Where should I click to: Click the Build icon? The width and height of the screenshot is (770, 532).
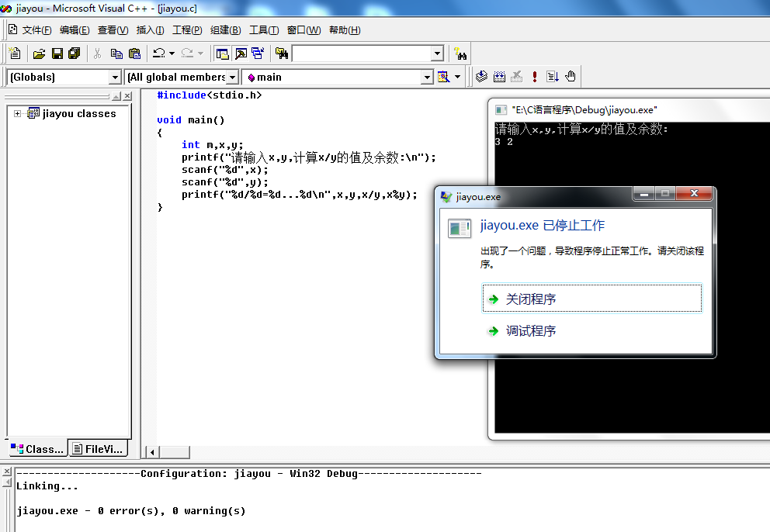[499, 77]
